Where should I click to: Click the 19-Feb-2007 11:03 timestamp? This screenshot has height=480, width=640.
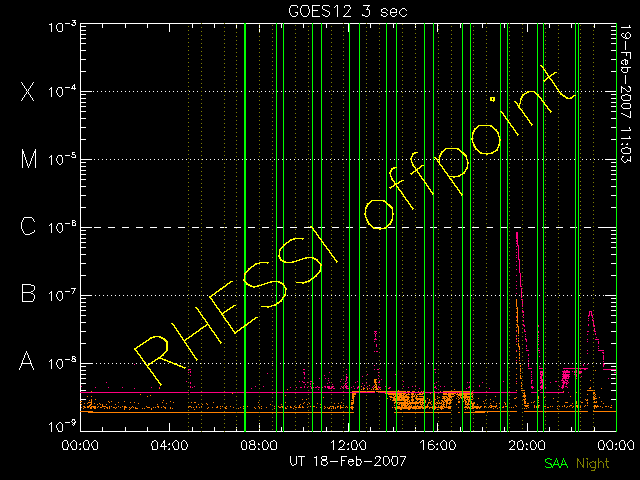625,94
